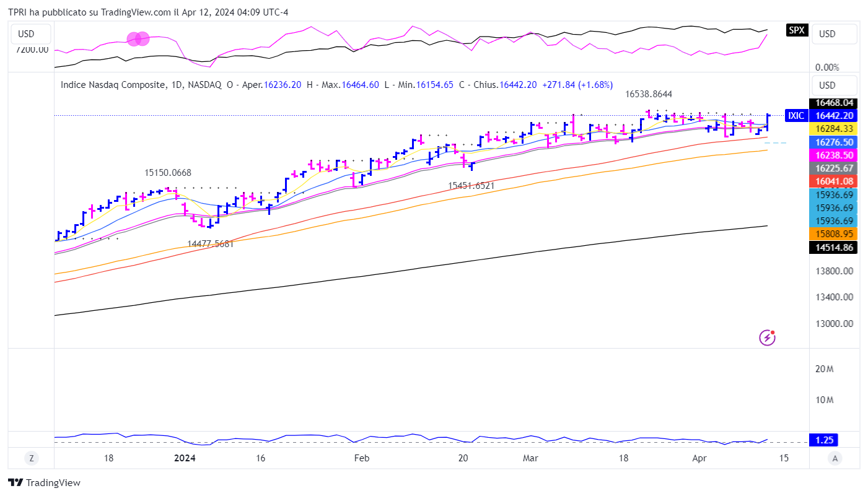Click the 2024 label on time axis
This screenshot has width=868, height=496.
click(x=185, y=458)
